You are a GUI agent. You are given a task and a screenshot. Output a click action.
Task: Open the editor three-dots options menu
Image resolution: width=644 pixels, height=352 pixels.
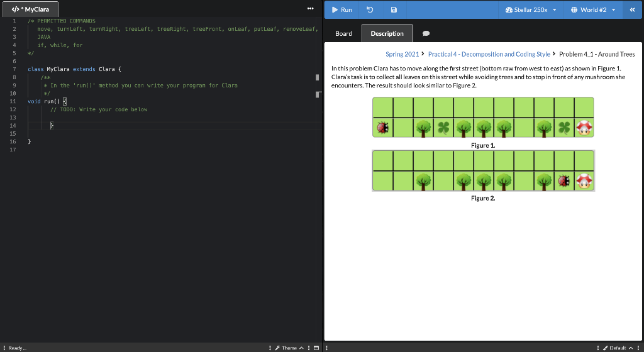tap(311, 9)
